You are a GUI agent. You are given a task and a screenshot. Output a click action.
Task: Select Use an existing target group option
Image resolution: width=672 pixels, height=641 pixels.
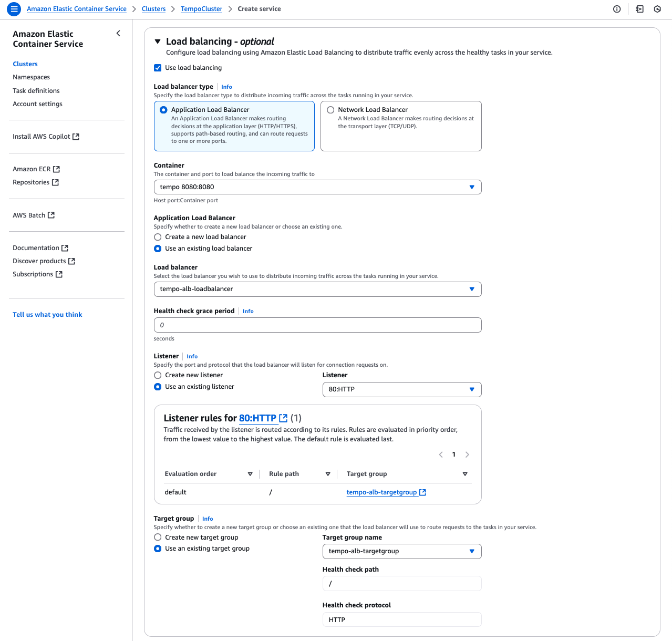point(158,549)
